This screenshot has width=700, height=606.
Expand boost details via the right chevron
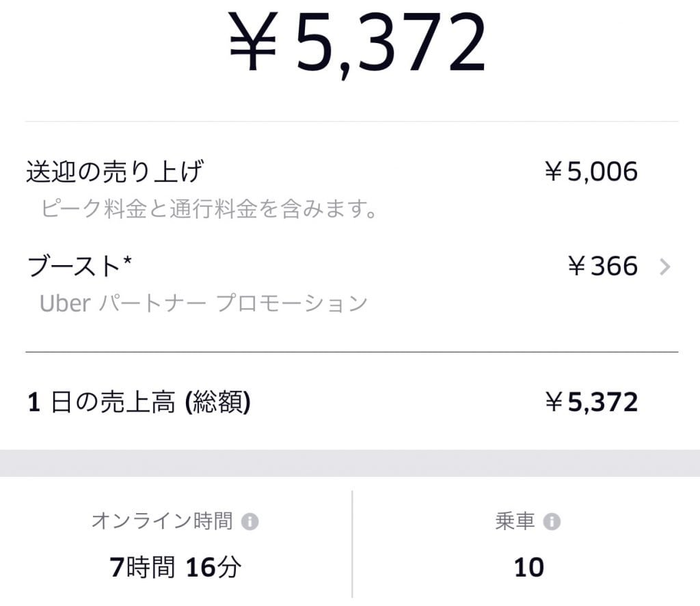pos(664,267)
